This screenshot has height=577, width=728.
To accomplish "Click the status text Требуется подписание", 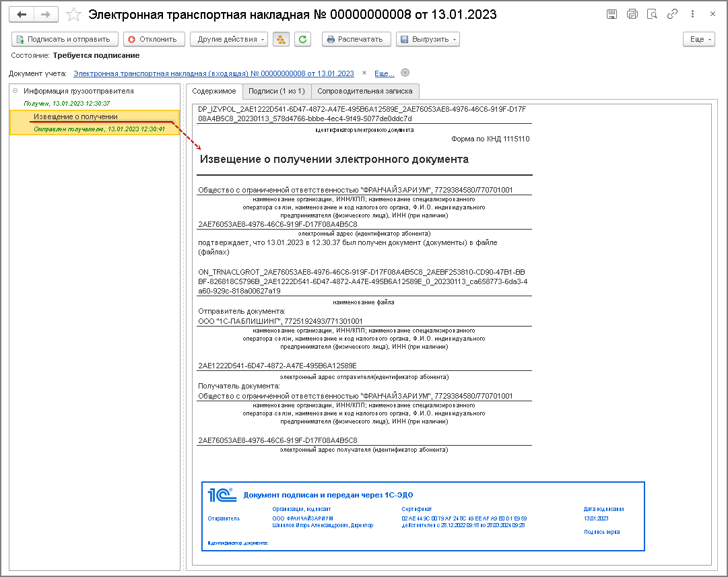I will pos(96,56).
